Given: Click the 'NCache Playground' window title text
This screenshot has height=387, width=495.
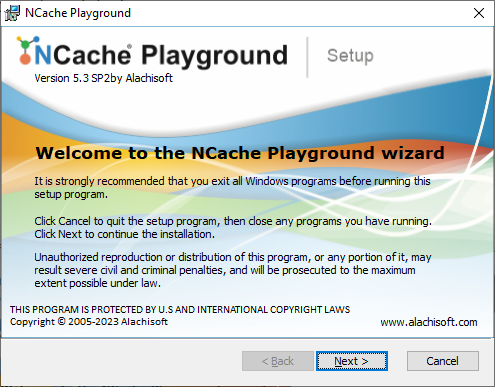Looking at the screenshot, I should (x=78, y=13).
